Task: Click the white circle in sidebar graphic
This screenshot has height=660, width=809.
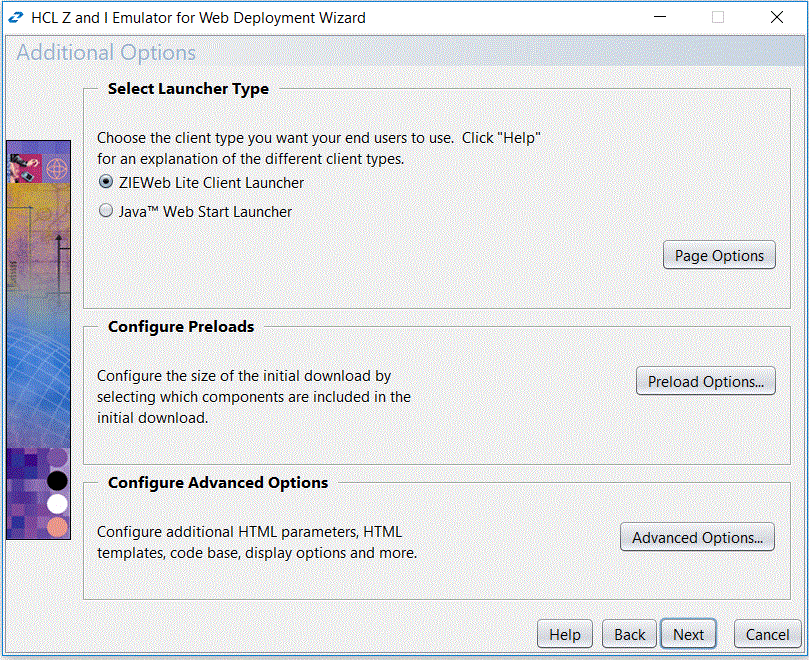Action: pos(57,503)
